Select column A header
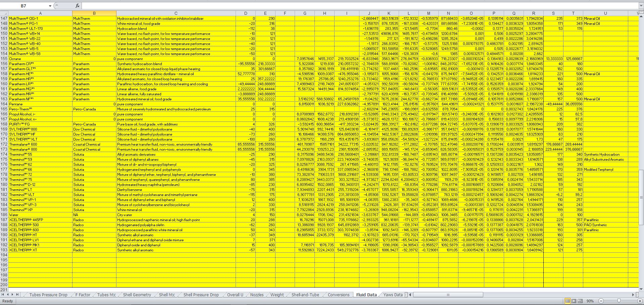644x305 pixels. (x=40, y=13)
